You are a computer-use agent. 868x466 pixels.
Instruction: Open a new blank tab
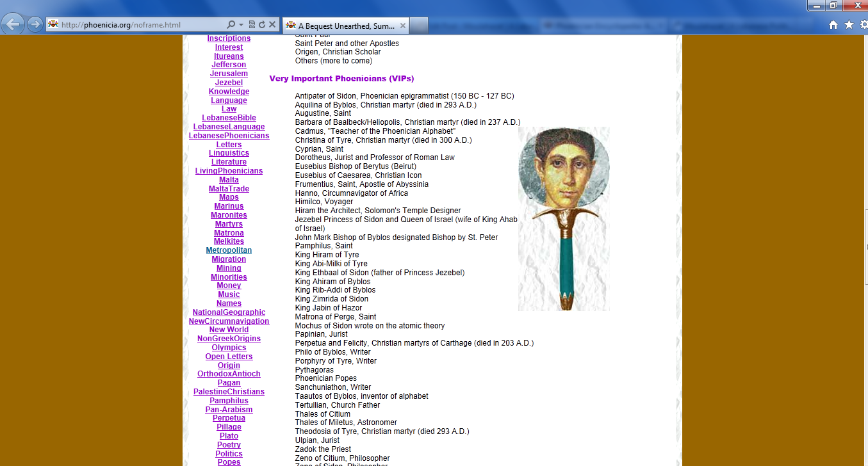(x=418, y=26)
